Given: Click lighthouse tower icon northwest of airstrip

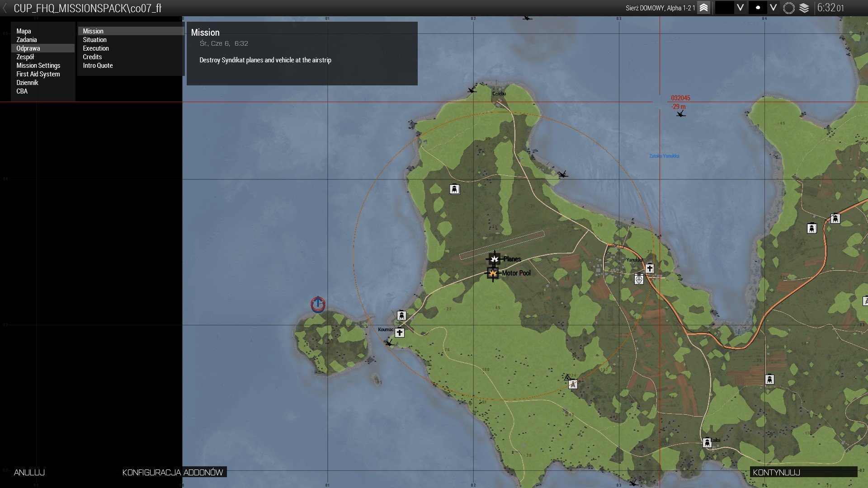Looking at the screenshot, I should pos(454,189).
